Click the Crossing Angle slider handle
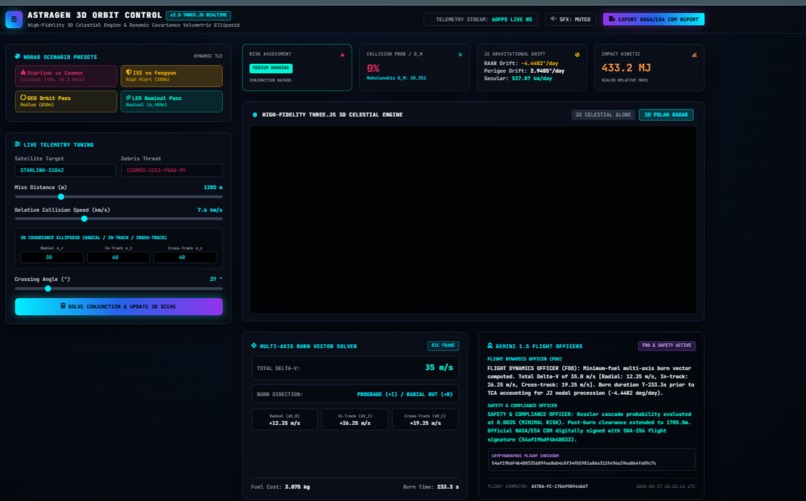The width and height of the screenshot is (806, 501). (x=48, y=289)
